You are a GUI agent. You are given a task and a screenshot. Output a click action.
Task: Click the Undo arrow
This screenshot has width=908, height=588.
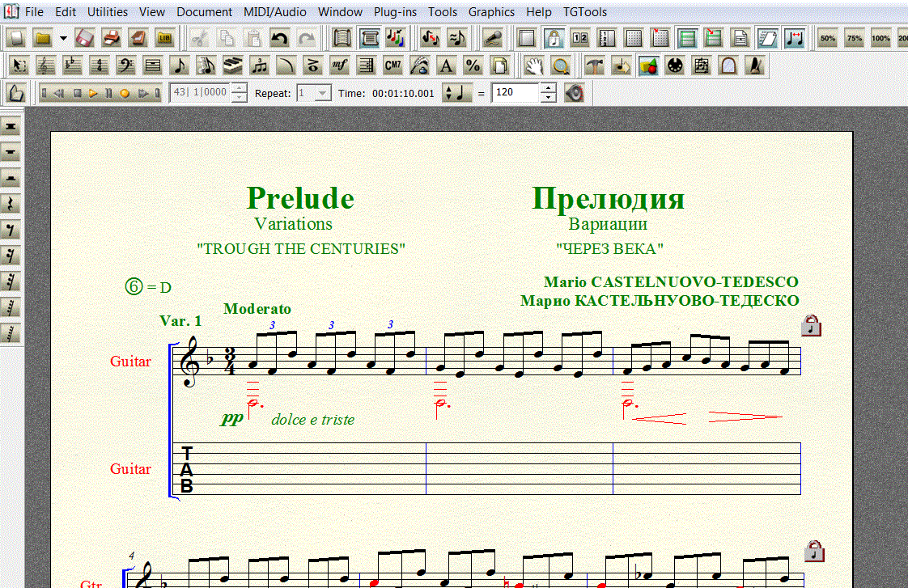click(x=280, y=38)
